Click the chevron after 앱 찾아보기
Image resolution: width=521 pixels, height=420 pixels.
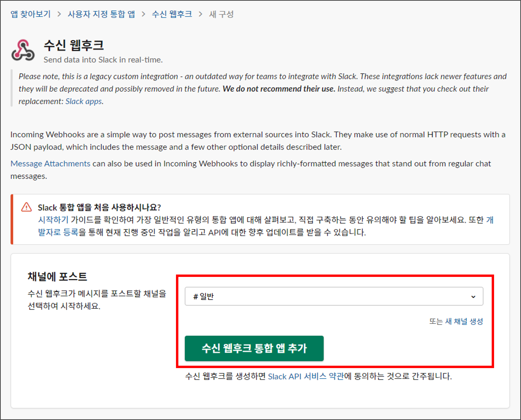(59, 14)
